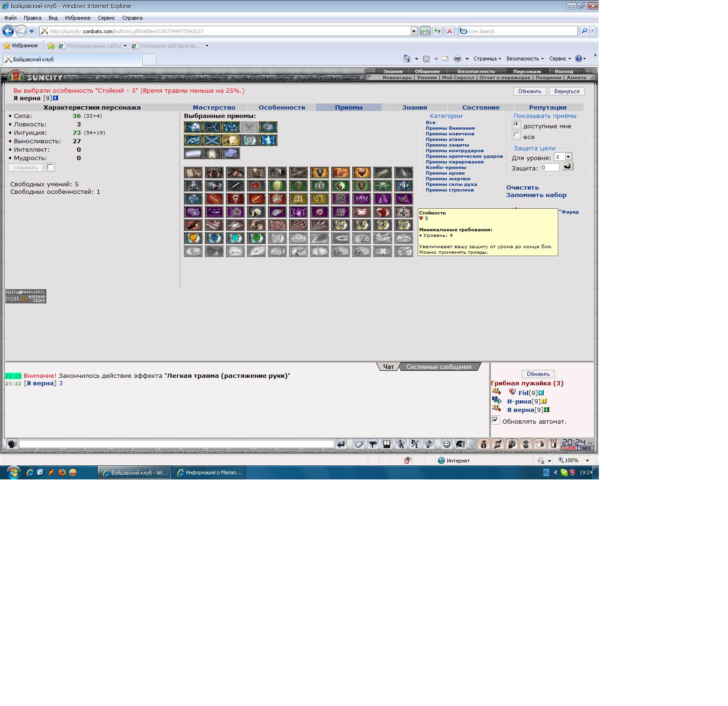The width and height of the screenshot is (728, 706).
Task: Click the eraser icon in chat toolbar
Action: tap(359, 444)
